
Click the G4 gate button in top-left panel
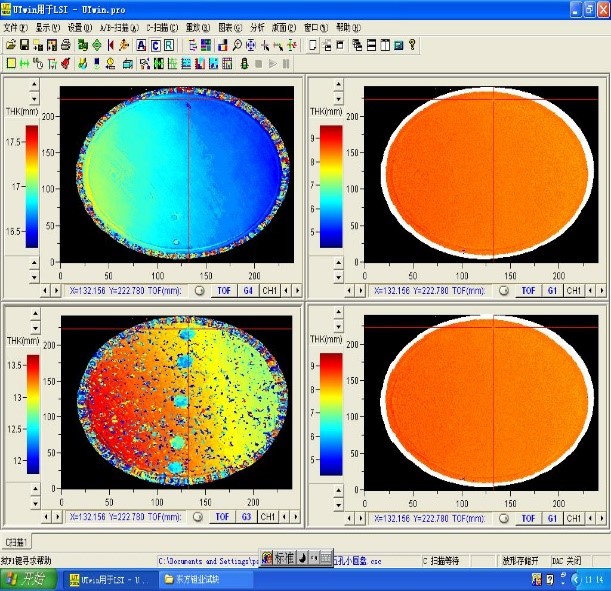tap(247, 291)
